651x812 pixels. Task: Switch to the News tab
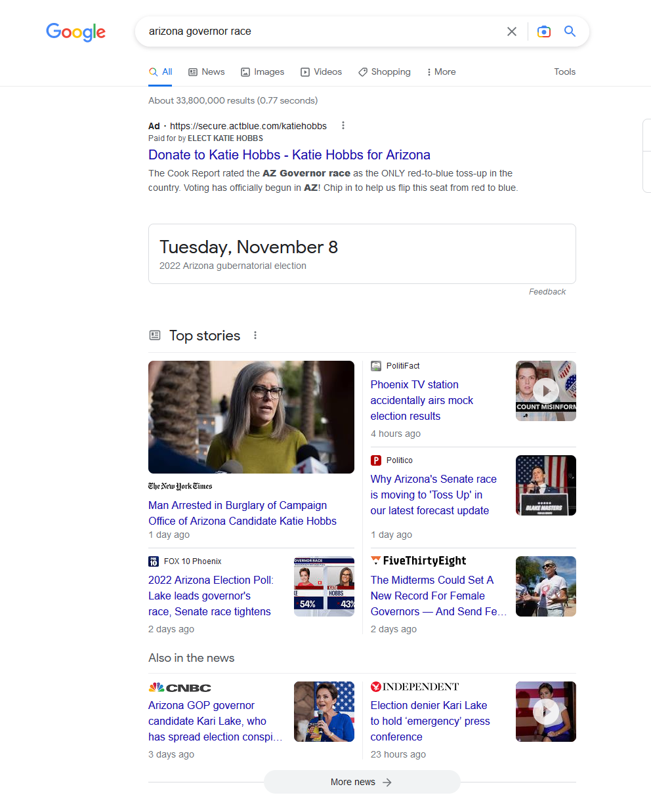tap(206, 72)
